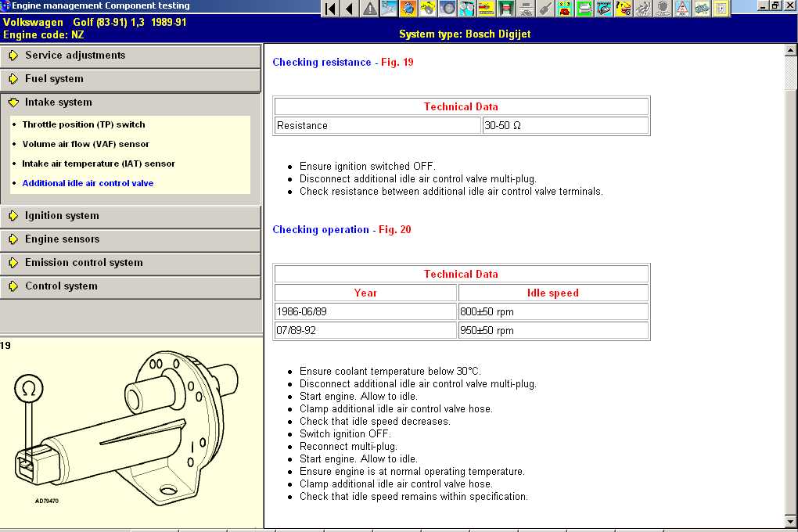Go to first page with the skip-back arrow
This screenshot has height=532, width=798.
330,8
